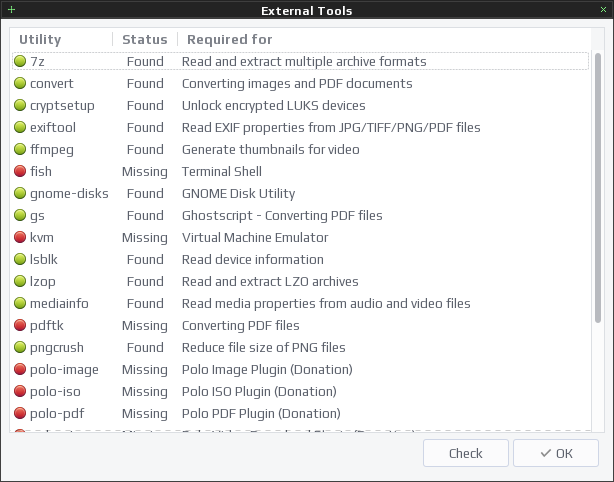
Task: Click the green plus icon in title bar
Action: point(11,9)
